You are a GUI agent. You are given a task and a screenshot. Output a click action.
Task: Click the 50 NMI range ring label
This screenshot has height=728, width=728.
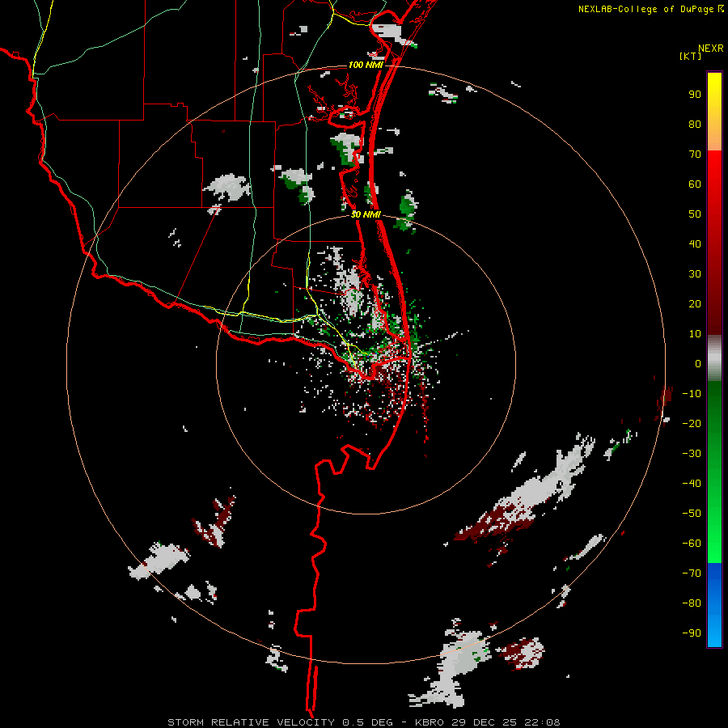click(366, 214)
